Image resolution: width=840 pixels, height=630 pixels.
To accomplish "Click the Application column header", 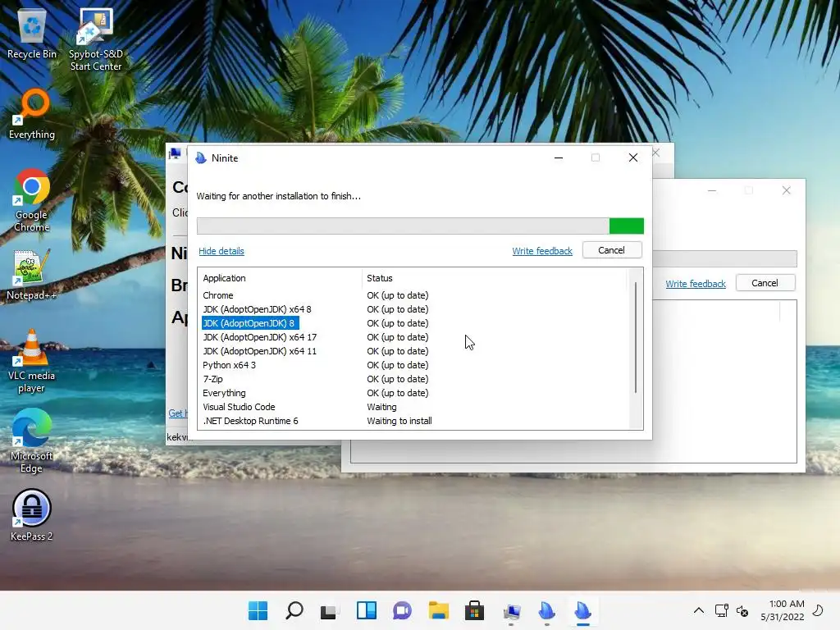I will pyautogui.click(x=281, y=278).
